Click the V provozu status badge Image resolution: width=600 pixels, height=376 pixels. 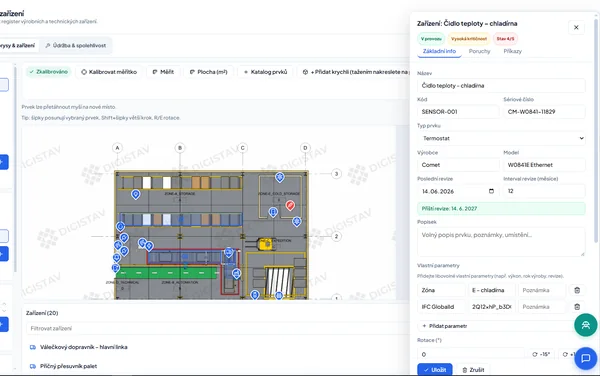click(x=431, y=39)
